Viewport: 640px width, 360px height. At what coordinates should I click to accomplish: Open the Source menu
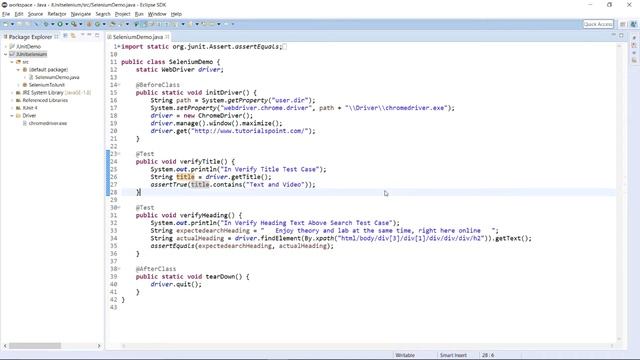[36, 14]
